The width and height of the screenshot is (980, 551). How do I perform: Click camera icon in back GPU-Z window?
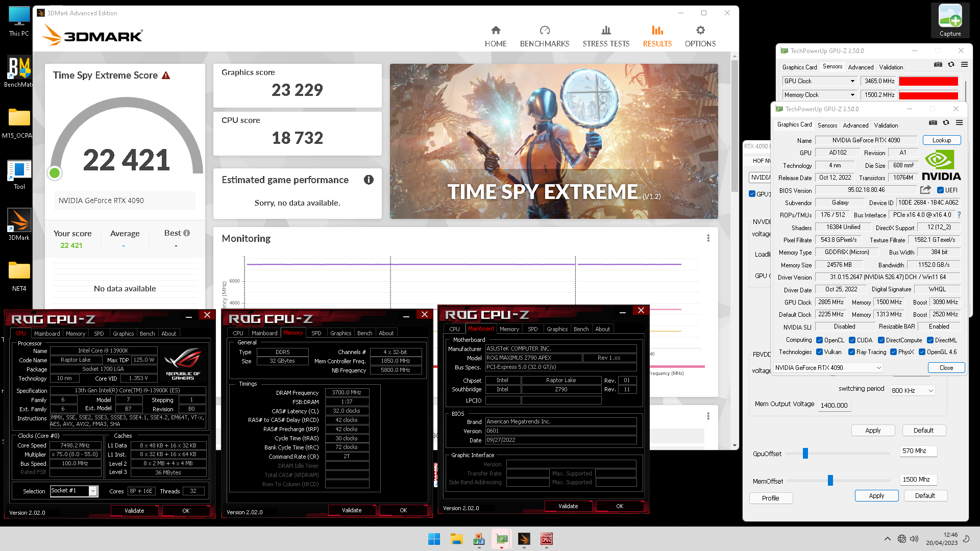click(938, 64)
